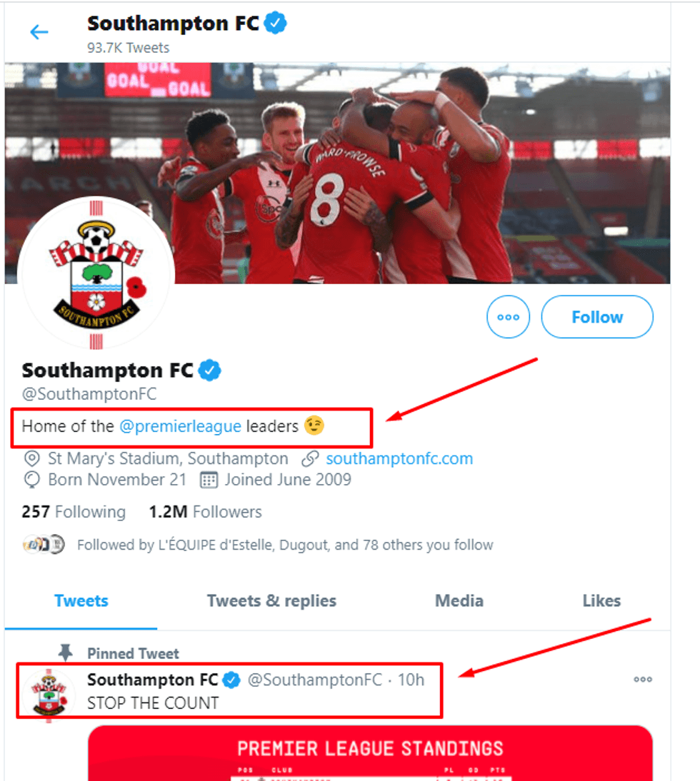Image resolution: width=700 pixels, height=781 pixels.
Task: Open the @premierleague mention link
Action: point(180,426)
